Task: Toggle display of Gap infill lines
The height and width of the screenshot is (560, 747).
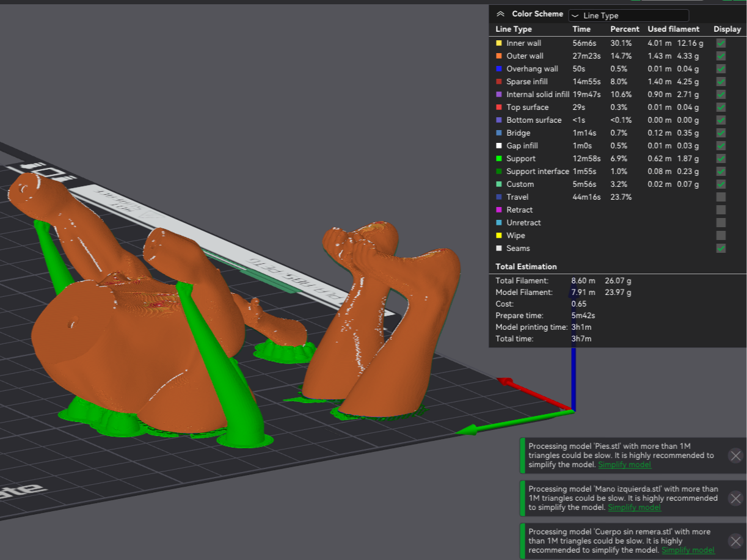Action: (x=721, y=145)
